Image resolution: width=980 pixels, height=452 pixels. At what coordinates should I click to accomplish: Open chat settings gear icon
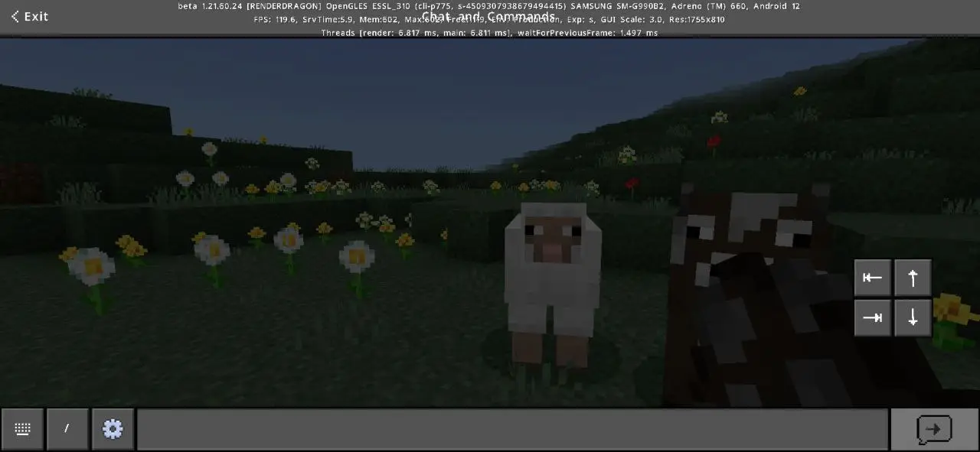pyautogui.click(x=113, y=429)
